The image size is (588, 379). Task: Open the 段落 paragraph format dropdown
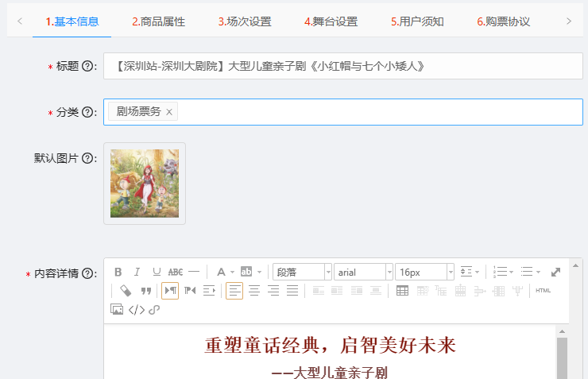pyautogui.click(x=302, y=272)
